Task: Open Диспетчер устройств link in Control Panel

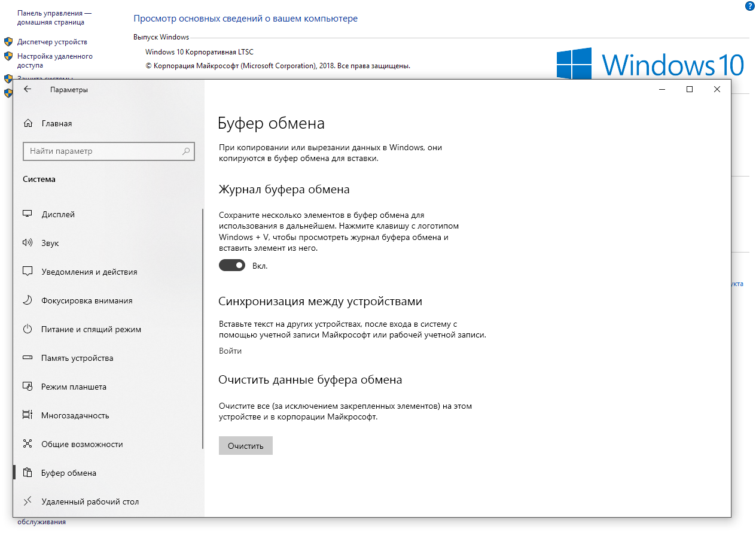Action: 52,42
